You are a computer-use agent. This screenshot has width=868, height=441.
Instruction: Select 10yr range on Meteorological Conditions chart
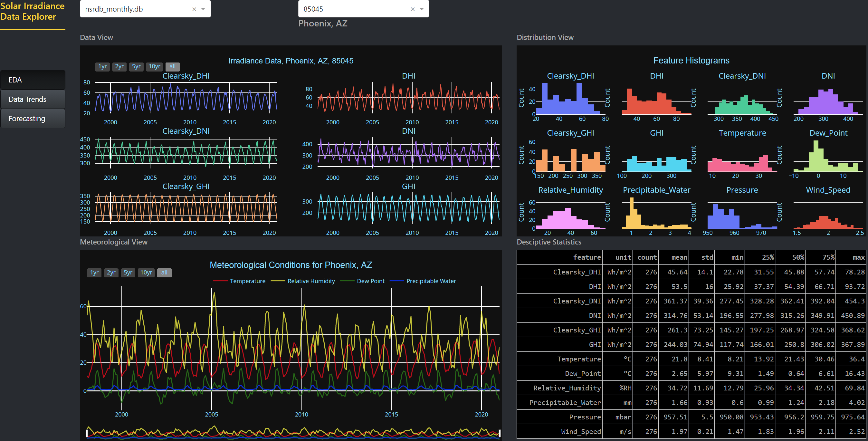coord(146,272)
